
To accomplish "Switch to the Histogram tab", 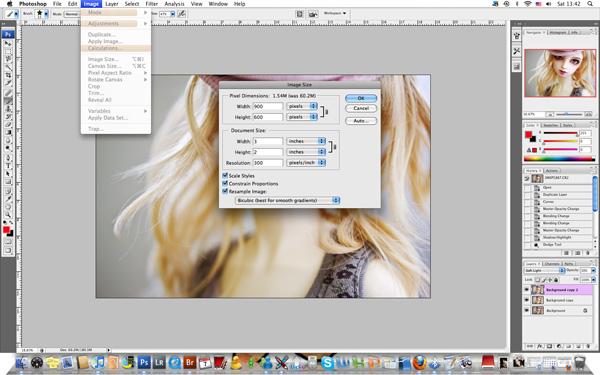I will coord(558,33).
